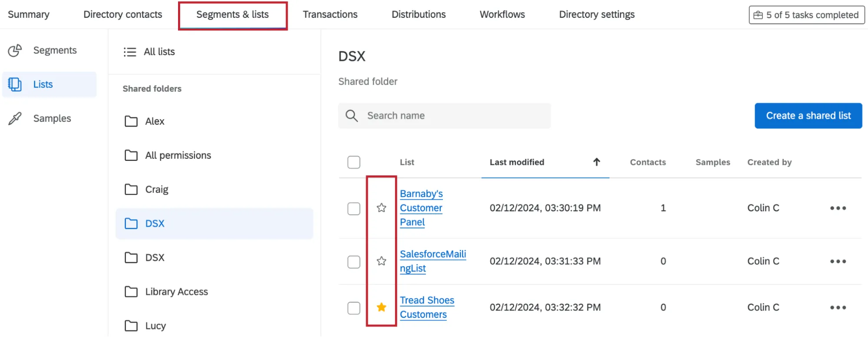This screenshot has width=868, height=337.
Task: Check the Barnaby's Customer Panel row checkbox
Action: (x=353, y=208)
